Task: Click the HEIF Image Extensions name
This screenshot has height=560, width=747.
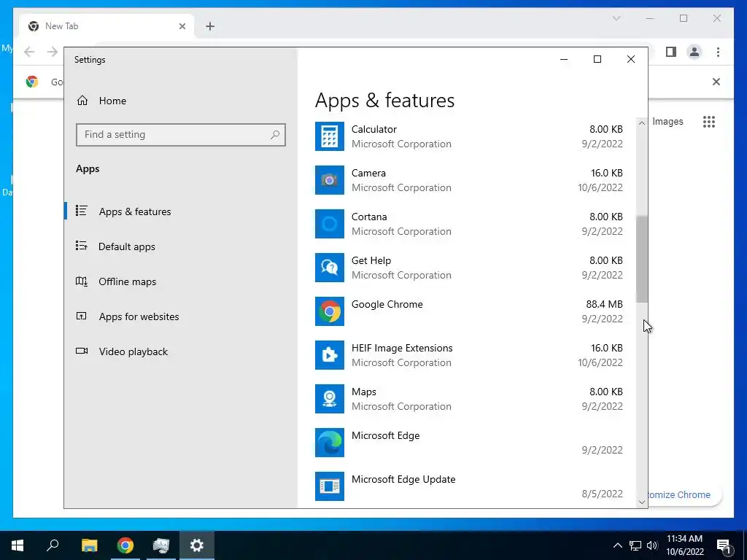Action: click(402, 348)
